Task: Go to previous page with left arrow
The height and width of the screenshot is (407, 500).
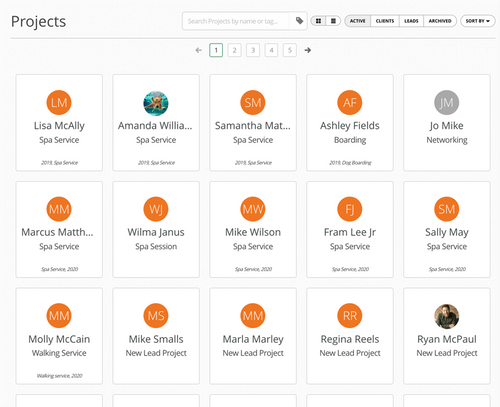Action: [199, 50]
